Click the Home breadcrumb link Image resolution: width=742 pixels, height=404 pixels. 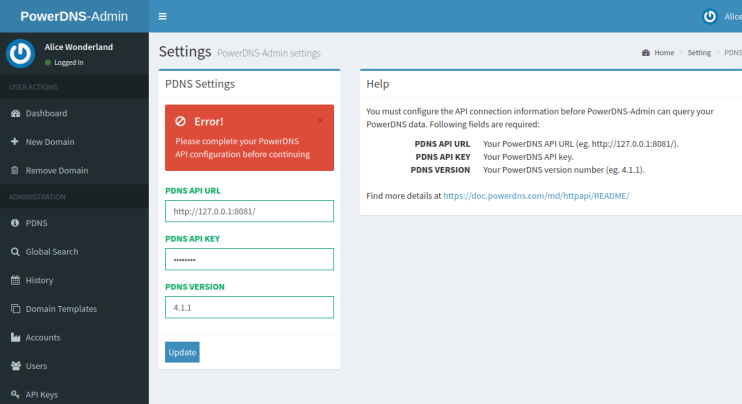(663, 52)
